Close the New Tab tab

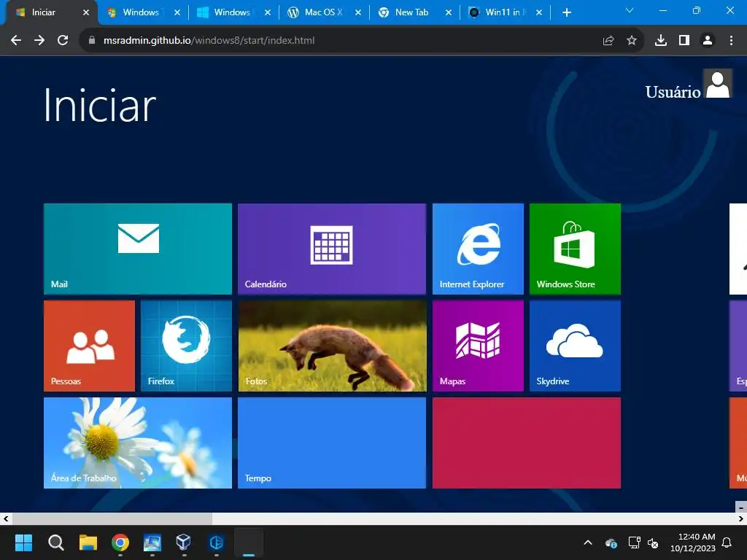pos(449,12)
